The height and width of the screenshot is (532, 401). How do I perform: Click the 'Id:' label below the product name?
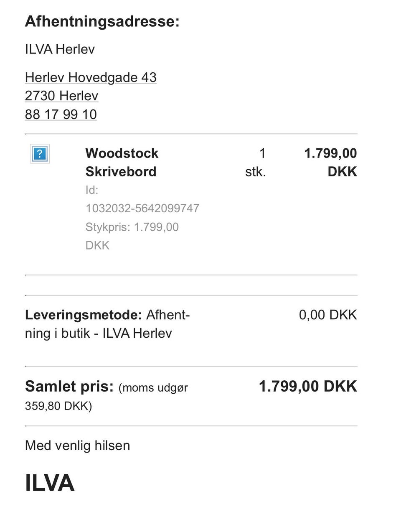(92, 190)
